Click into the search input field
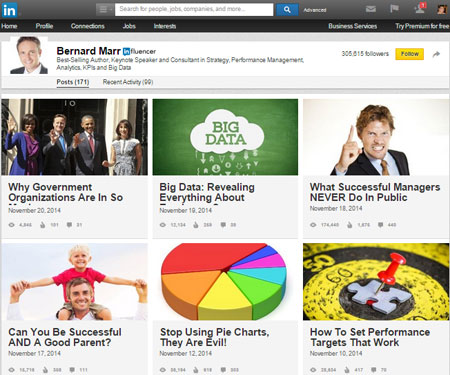Screen dimensions: 450x375 pos(194,10)
